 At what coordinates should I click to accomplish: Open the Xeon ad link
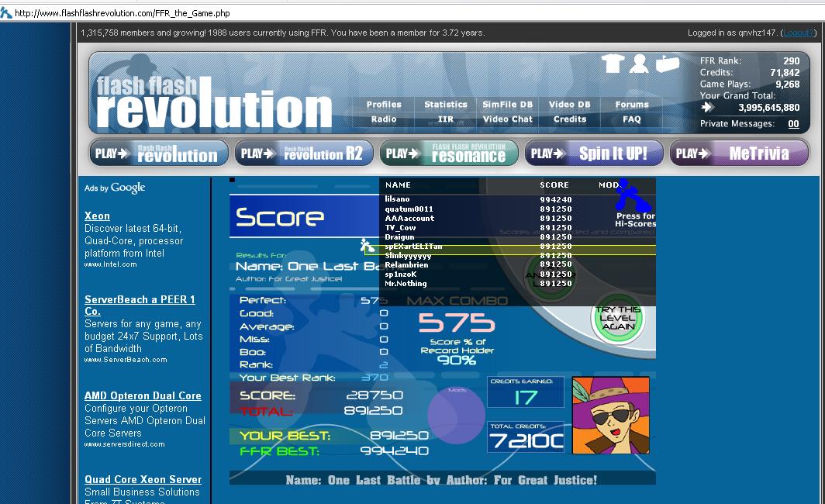(x=98, y=216)
